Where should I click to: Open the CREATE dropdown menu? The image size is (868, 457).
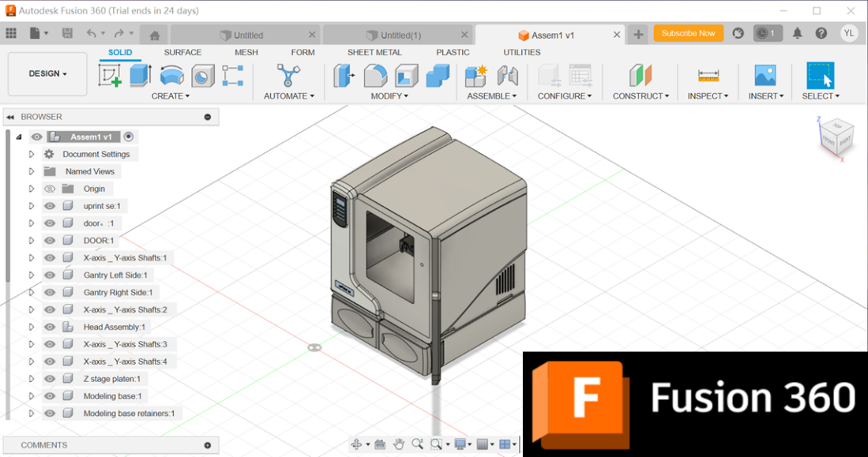point(171,96)
